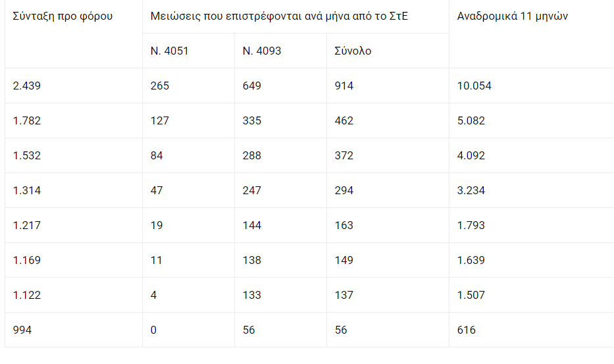The width and height of the screenshot is (614, 364).
Task: Click the "Αναδρομικά 11 μηνών" column header
Action: pyautogui.click(x=512, y=16)
